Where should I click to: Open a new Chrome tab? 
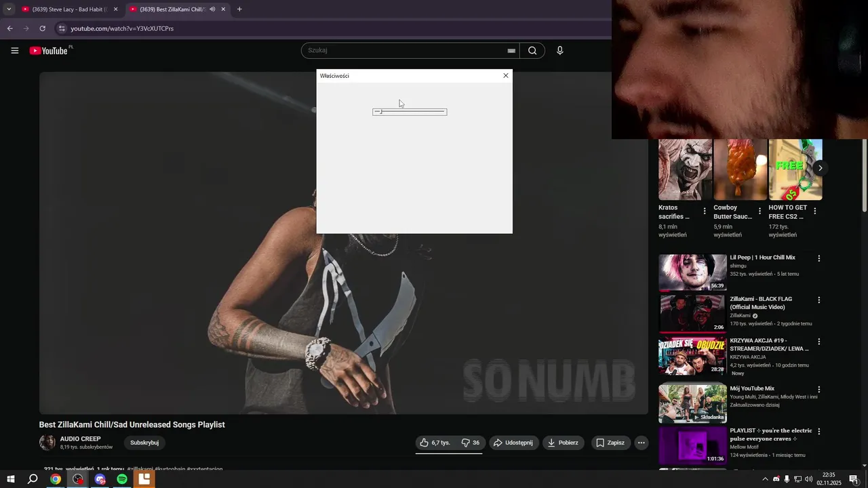pyautogui.click(x=239, y=9)
